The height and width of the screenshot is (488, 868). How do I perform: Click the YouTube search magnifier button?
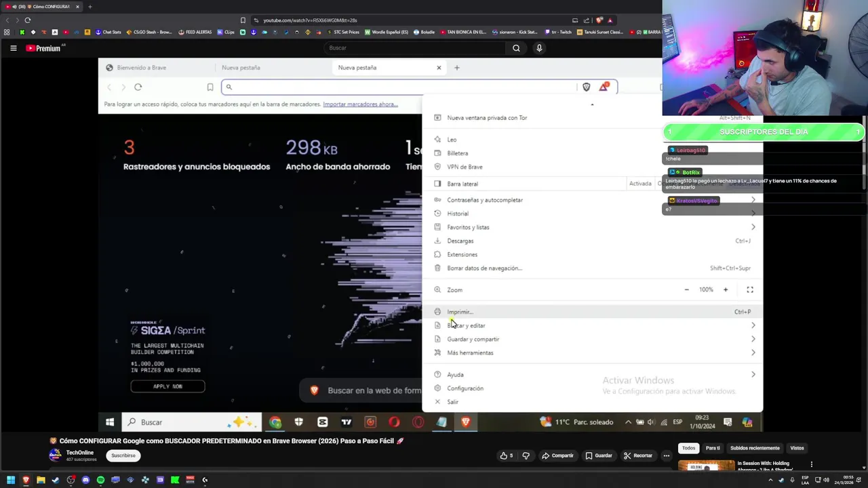pos(516,48)
